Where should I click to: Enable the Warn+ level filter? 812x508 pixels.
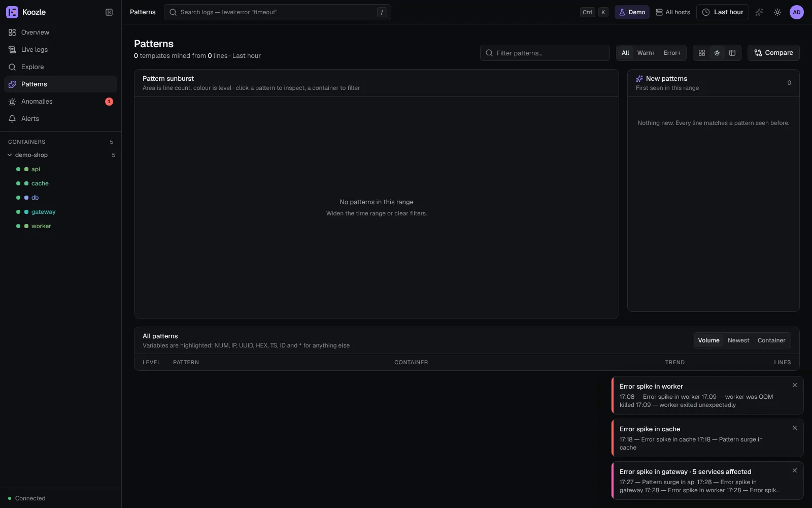coord(646,53)
